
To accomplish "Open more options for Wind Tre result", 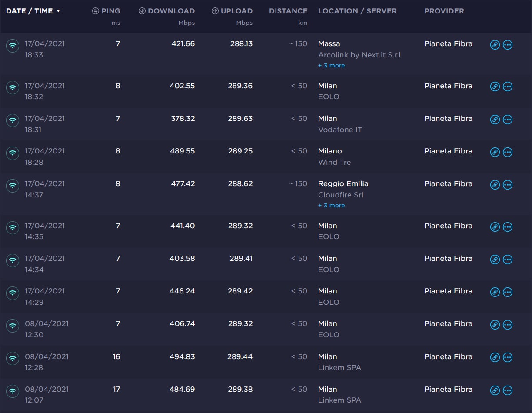I will click(507, 152).
